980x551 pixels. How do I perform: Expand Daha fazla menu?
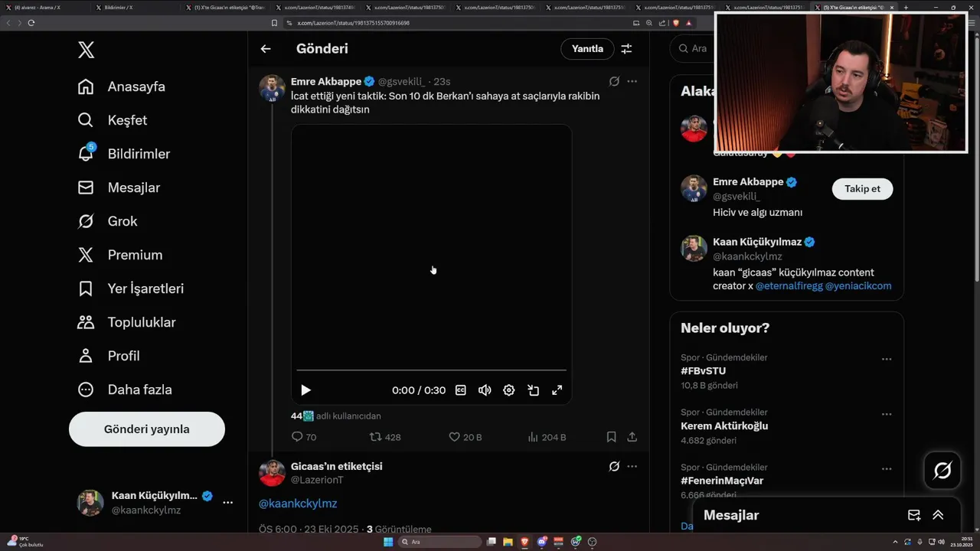pyautogui.click(x=126, y=390)
